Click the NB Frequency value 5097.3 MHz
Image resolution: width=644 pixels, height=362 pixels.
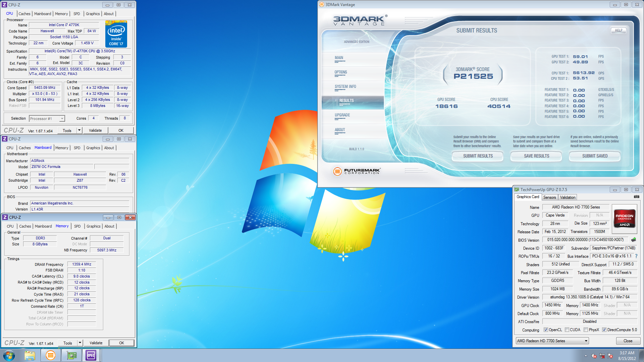tap(107, 250)
